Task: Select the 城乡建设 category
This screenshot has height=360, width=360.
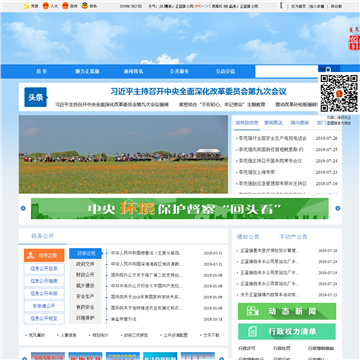Action: point(85,286)
